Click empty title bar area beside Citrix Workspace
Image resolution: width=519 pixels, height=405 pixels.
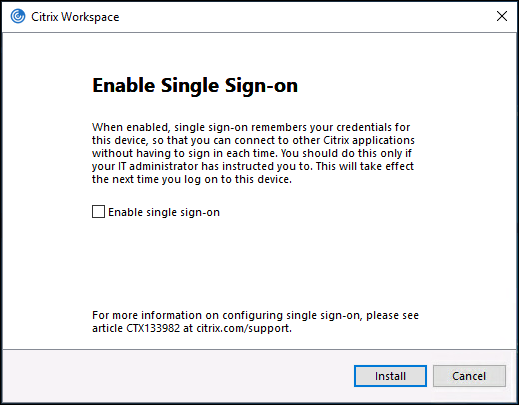pos(300,17)
